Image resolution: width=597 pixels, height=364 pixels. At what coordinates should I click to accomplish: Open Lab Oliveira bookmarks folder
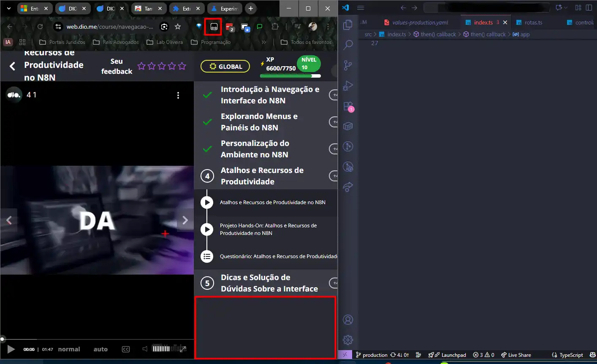tap(165, 42)
